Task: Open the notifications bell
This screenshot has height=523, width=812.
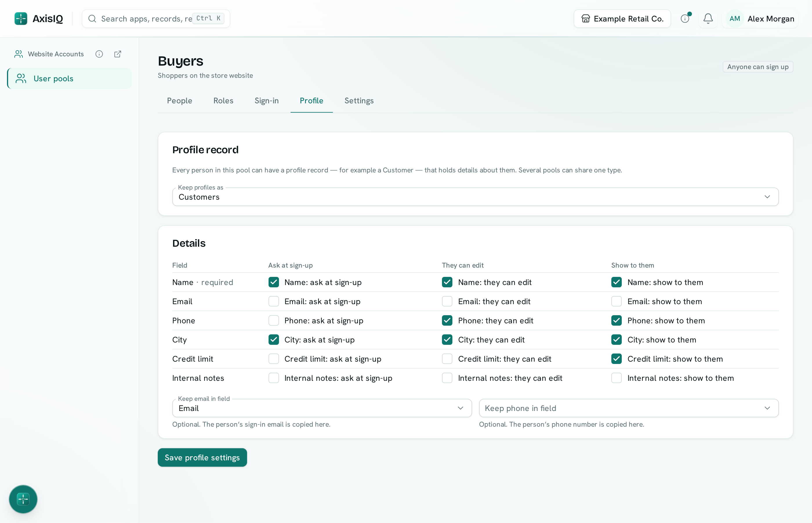Action: pos(708,19)
